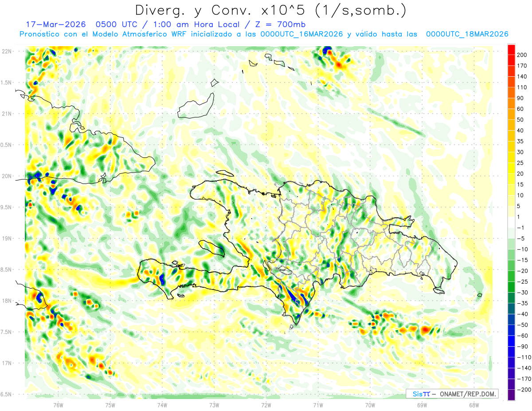Click the colorbar value '-200'
Image resolution: width=532 pixels, height=411 pixels.
(524, 390)
